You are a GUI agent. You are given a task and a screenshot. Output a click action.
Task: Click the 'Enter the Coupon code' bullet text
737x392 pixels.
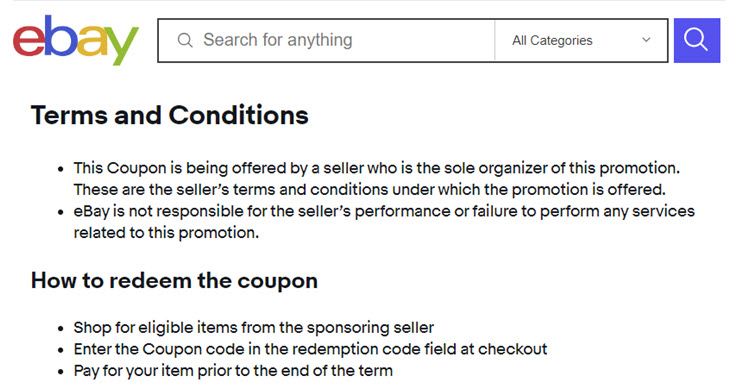tap(310, 349)
